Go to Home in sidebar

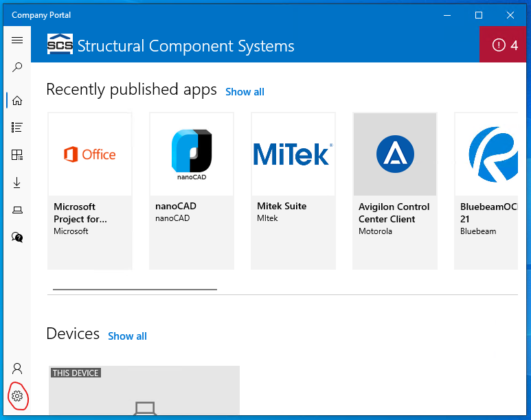click(x=17, y=100)
